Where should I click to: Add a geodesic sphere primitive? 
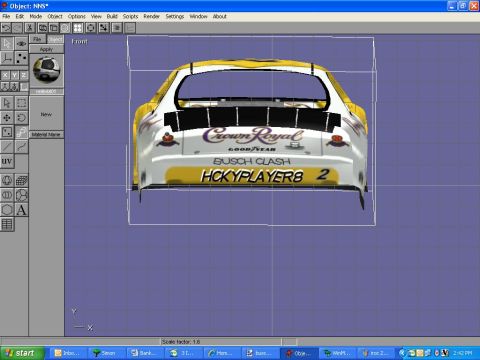click(21, 195)
